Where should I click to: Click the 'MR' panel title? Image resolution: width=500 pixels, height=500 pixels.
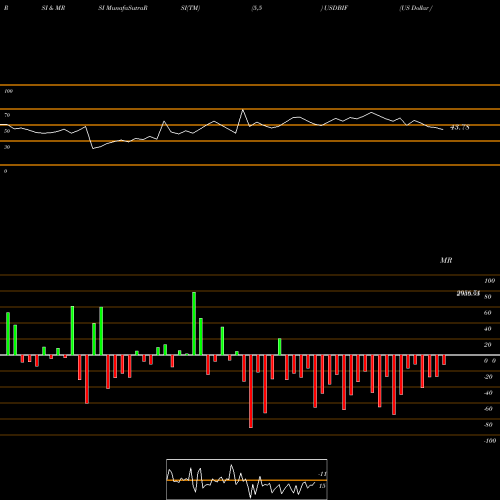pos(446,260)
